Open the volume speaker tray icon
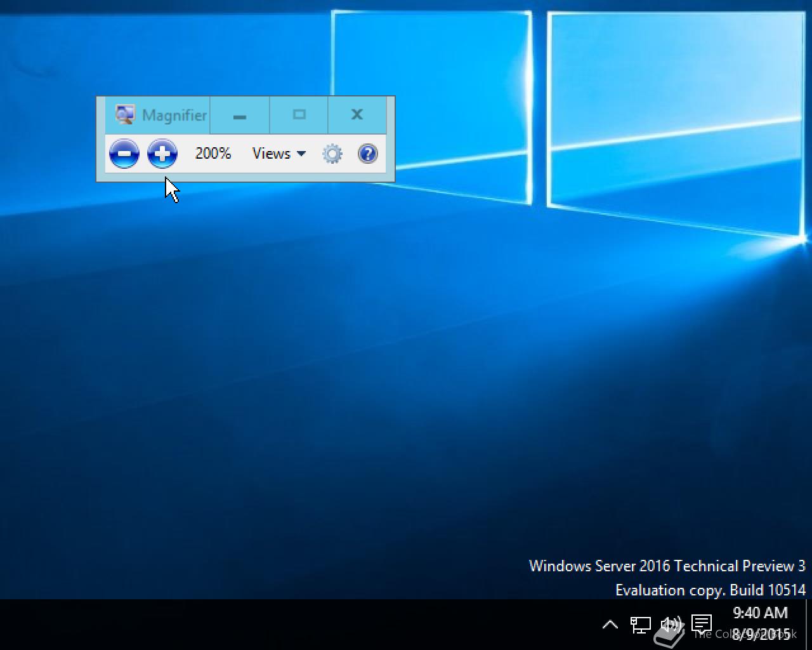Screen dimensions: 812x650 (x=671, y=625)
